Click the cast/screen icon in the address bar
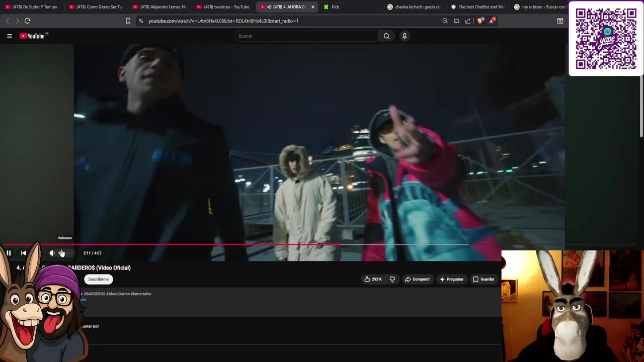This screenshot has height=362, width=644. click(x=456, y=21)
